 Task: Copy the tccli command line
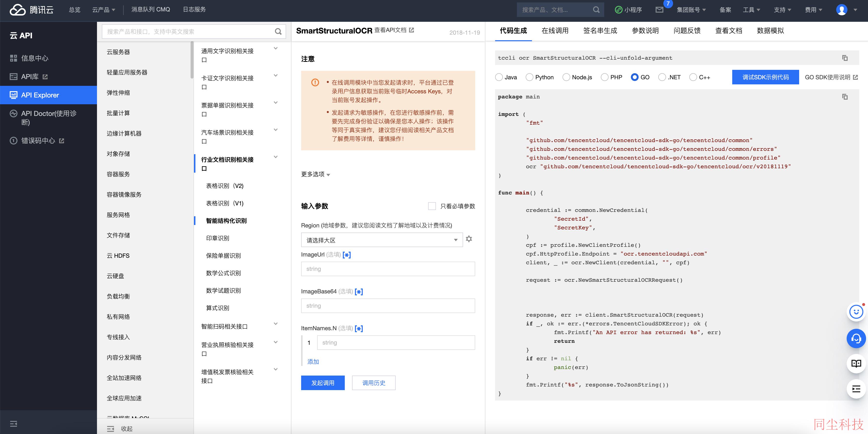click(845, 58)
